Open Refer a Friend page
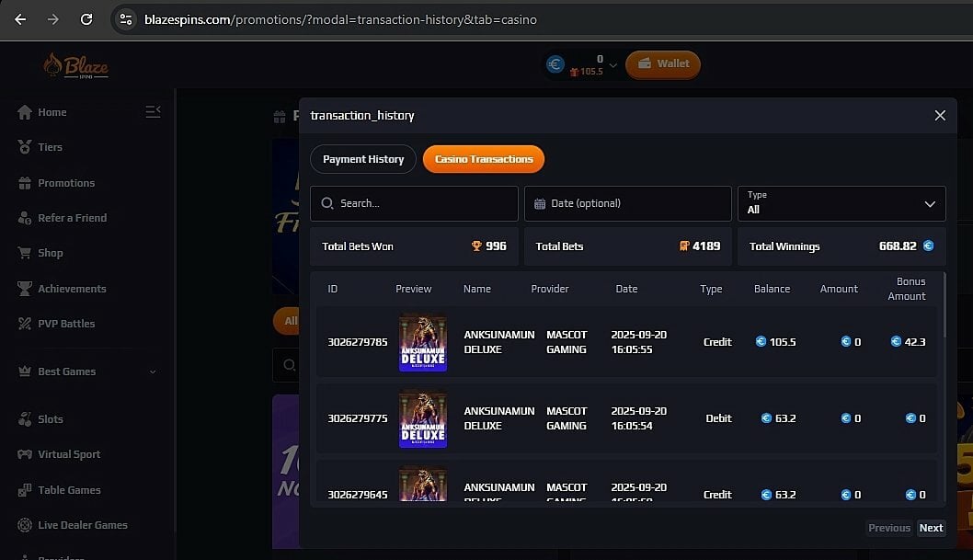 pos(72,218)
